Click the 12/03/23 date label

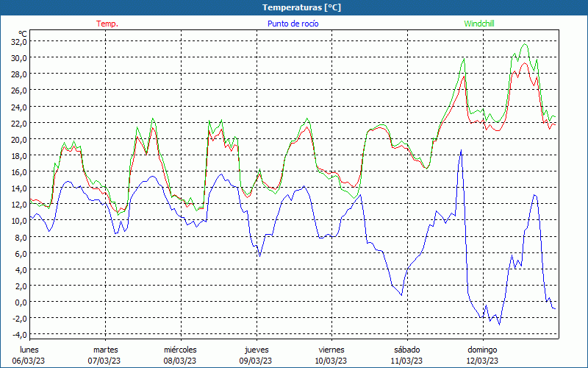point(482,361)
